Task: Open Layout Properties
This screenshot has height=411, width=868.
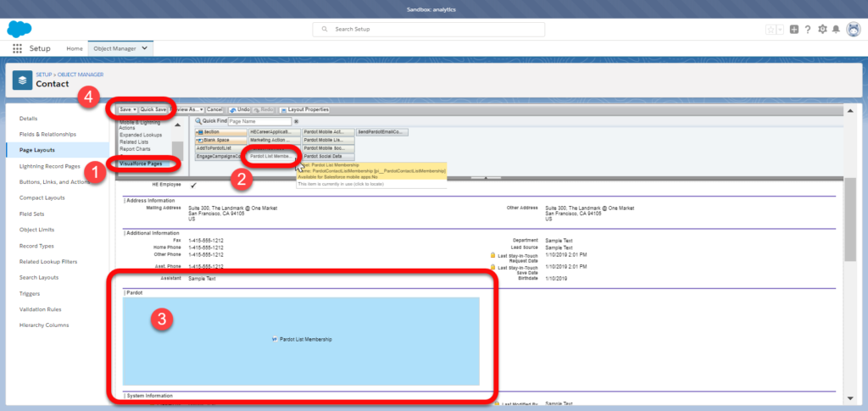Action: point(304,109)
